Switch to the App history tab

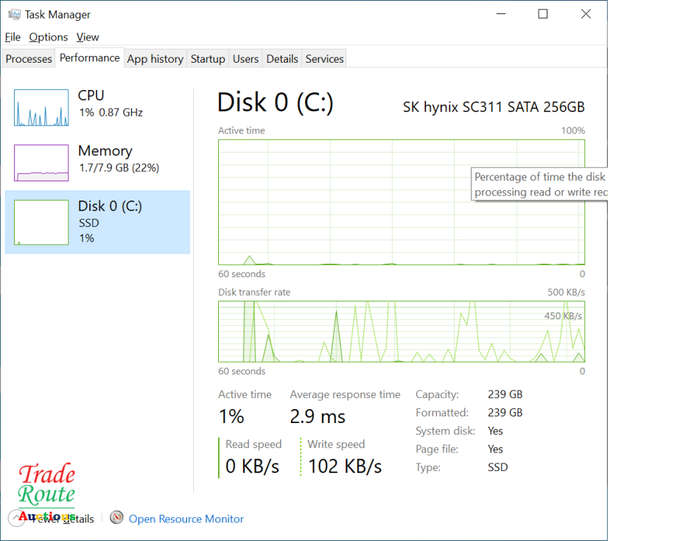tap(155, 58)
